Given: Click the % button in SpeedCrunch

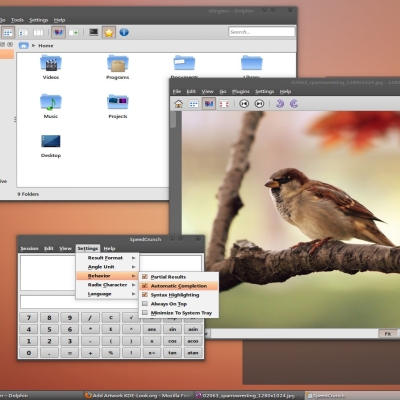Looking at the screenshot, I should 111,353.
